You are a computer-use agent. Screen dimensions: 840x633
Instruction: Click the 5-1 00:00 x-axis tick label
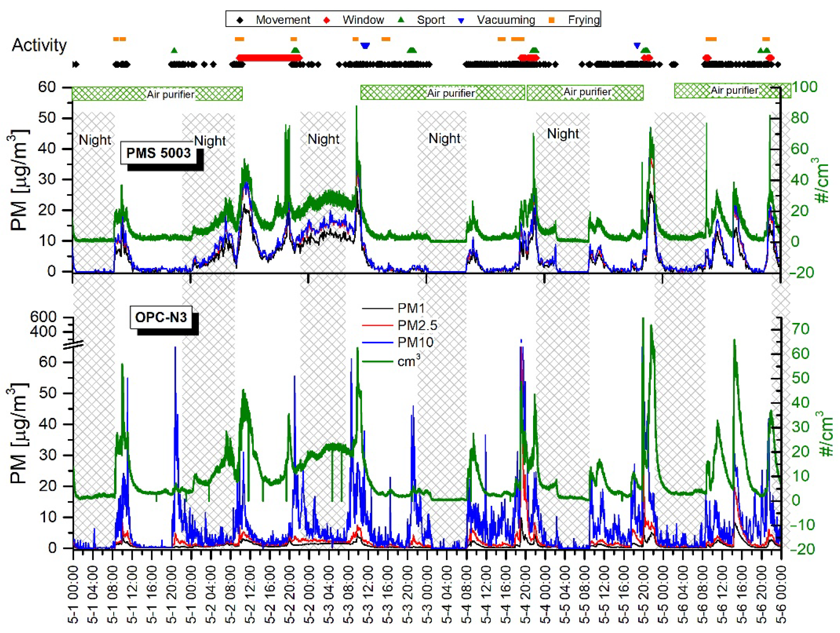(73, 595)
